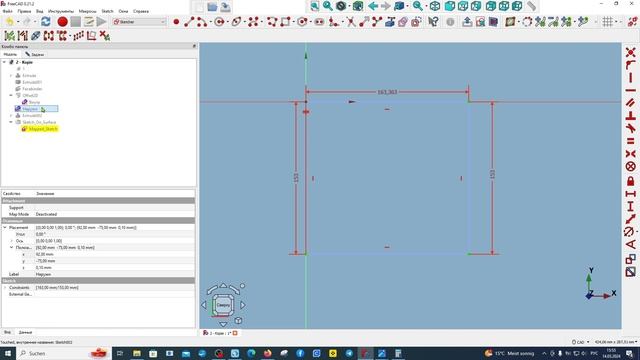Apply the vertical distance constraint

(631, 207)
